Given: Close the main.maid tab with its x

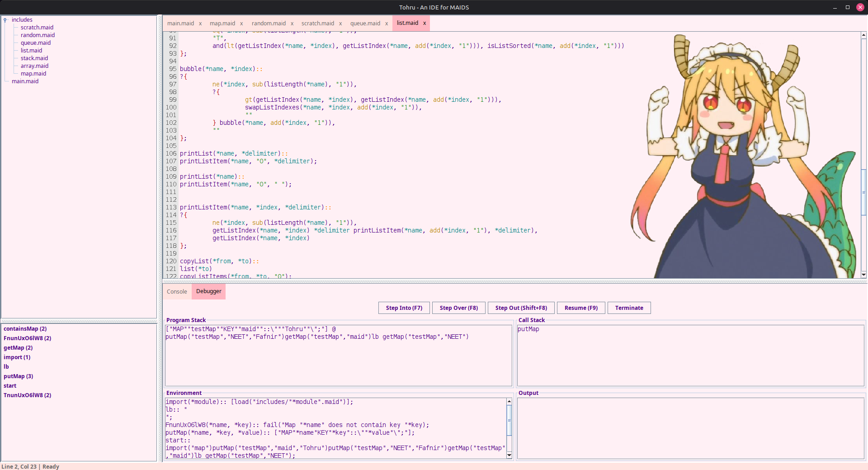Looking at the screenshot, I should pos(200,24).
